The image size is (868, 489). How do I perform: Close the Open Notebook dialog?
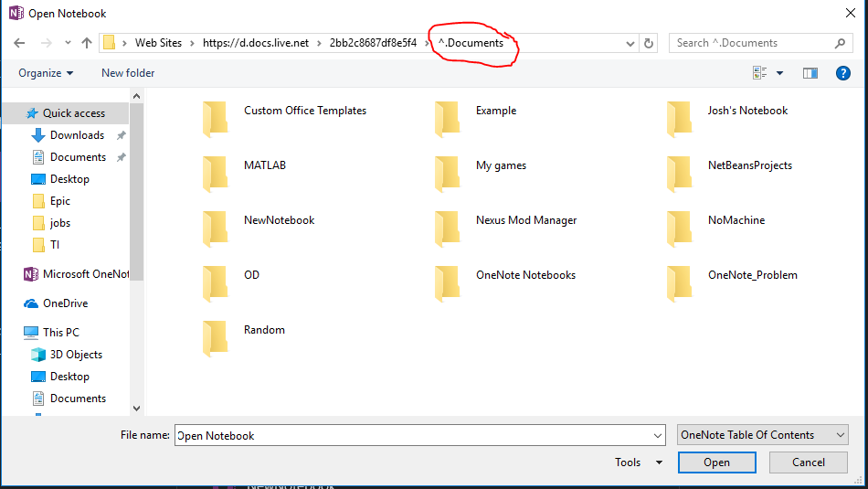tap(851, 13)
